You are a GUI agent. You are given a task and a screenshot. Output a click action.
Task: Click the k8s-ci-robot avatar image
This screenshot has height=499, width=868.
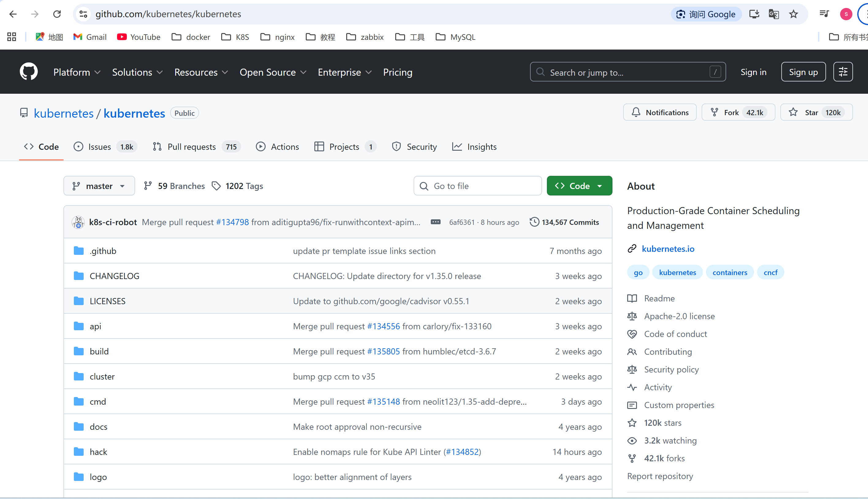tap(78, 222)
